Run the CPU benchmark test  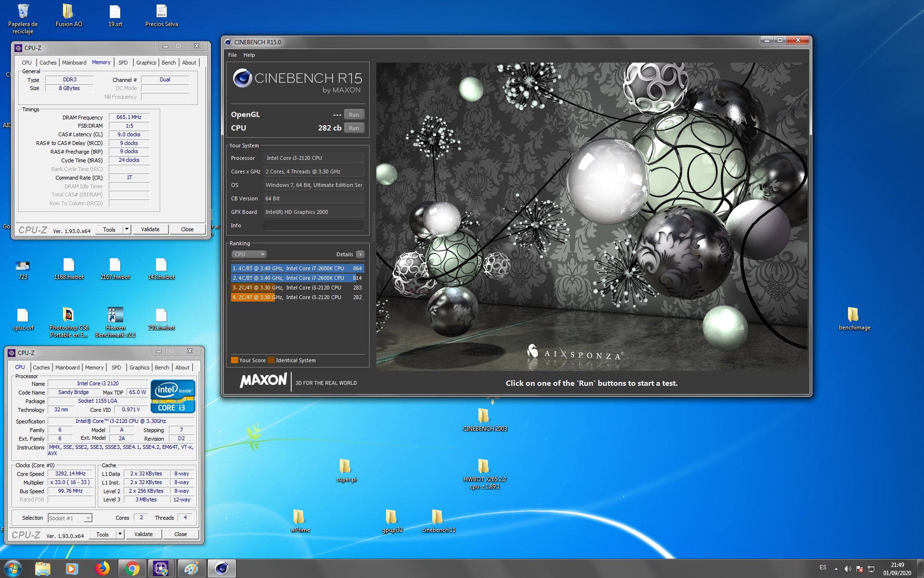pos(354,128)
